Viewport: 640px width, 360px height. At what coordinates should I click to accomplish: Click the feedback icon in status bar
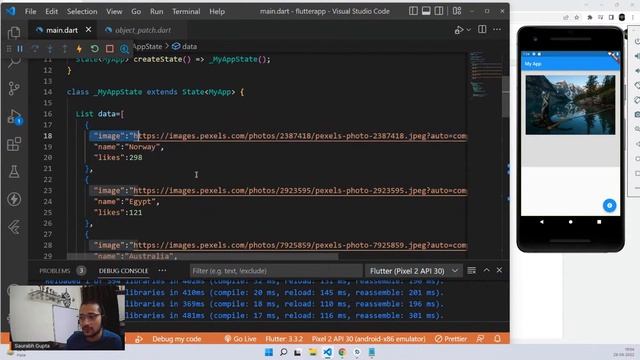click(480, 339)
